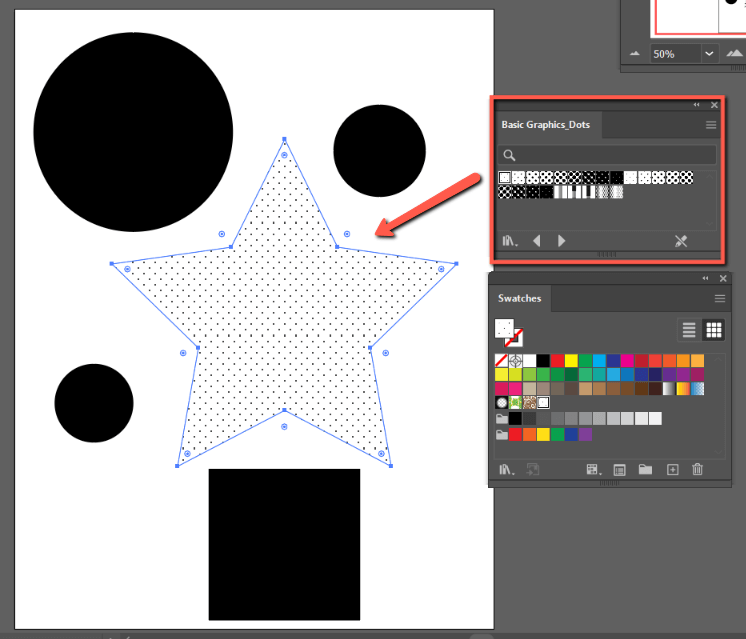This screenshot has width=746, height=639.
Task: Zoom out using small mountains icon in Navigator
Action: pos(635,54)
